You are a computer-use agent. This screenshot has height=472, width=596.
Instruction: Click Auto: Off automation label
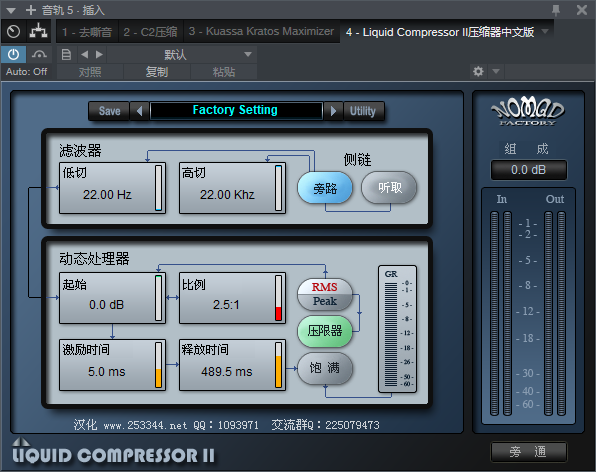(x=27, y=71)
